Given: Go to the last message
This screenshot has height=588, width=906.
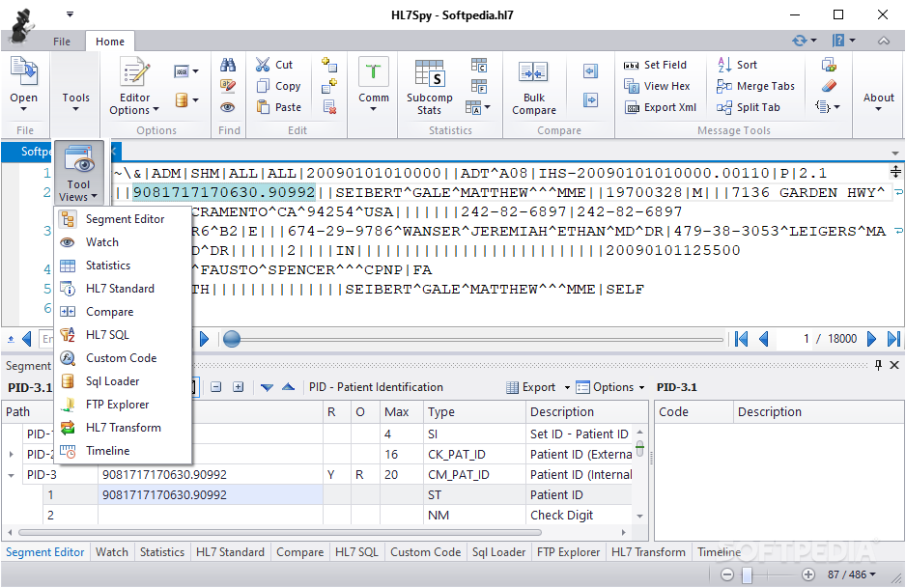Looking at the screenshot, I should point(893,339).
